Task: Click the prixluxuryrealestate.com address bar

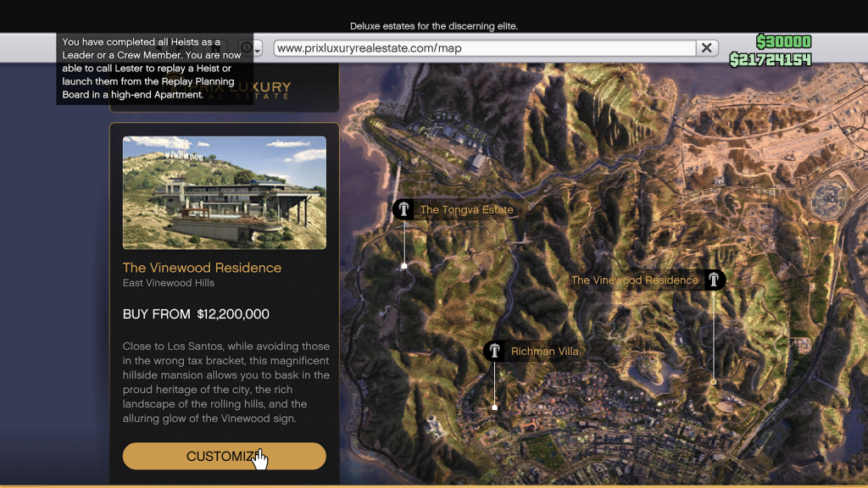Action: pyautogui.click(x=483, y=48)
